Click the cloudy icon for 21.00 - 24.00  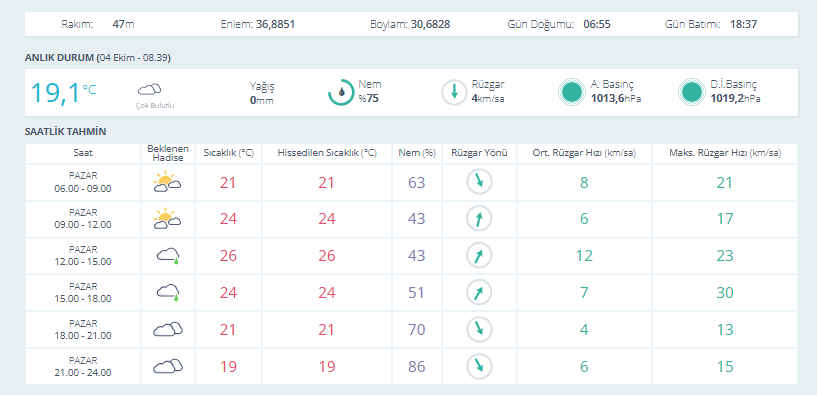point(168,366)
